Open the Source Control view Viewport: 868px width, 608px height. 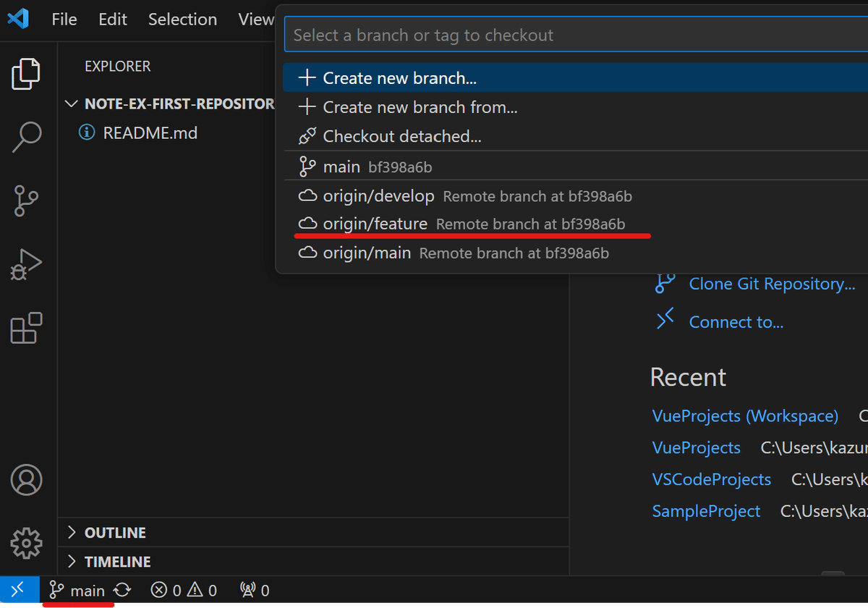tap(26, 200)
